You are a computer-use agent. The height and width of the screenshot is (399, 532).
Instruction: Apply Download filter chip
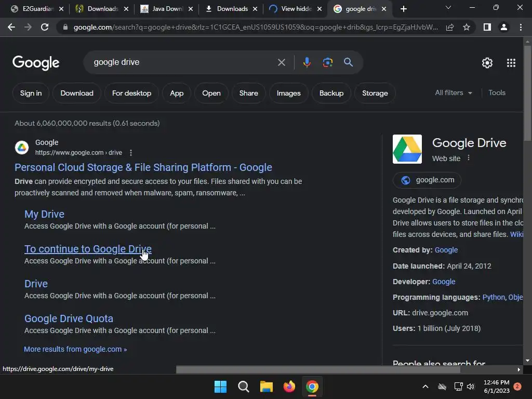[77, 93]
